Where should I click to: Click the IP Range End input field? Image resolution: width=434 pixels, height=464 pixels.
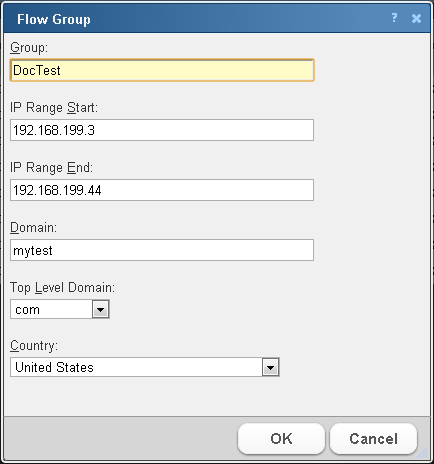[162, 190]
